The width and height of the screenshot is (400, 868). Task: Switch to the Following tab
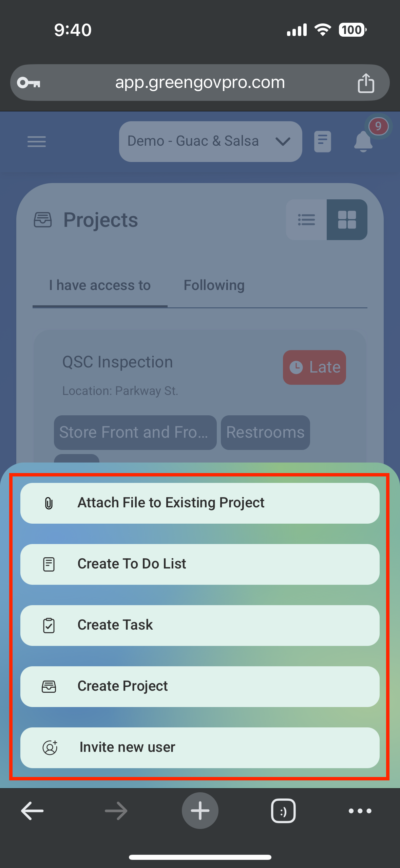point(214,285)
